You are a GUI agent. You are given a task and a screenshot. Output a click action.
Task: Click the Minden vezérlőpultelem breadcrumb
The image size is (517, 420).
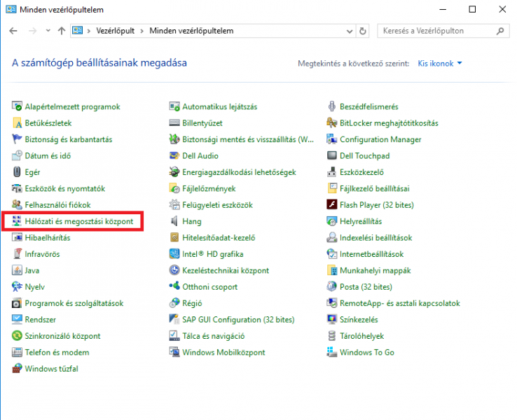pos(191,31)
